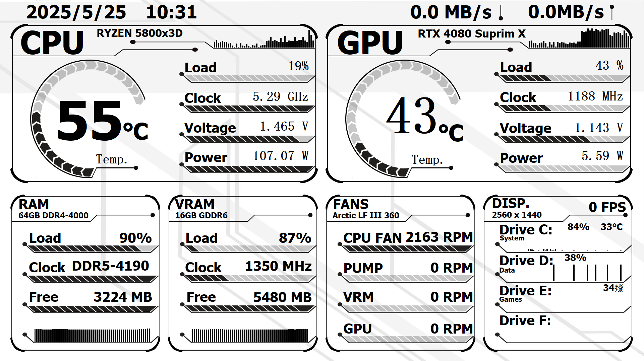Click the VRAM usage histogram graph
This screenshot has width=644, height=361.
[250, 335]
